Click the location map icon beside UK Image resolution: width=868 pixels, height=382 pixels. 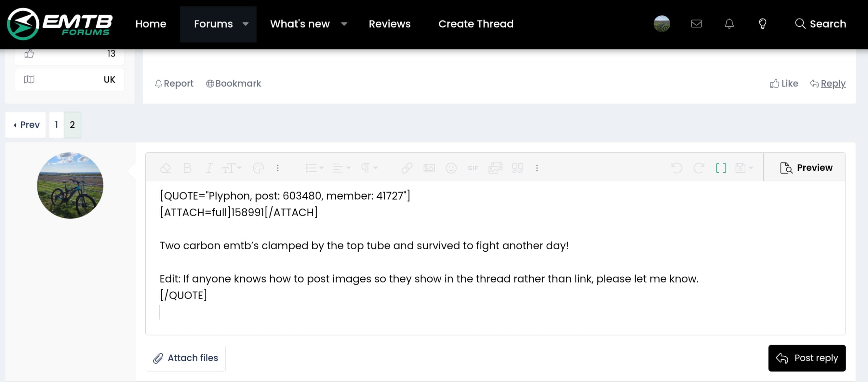pyautogui.click(x=29, y=80)
